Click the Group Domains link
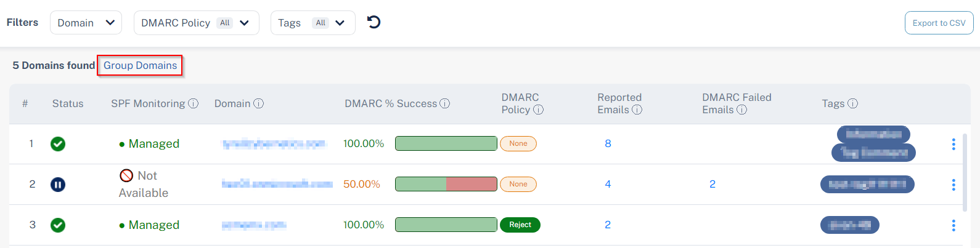The height and width of the screenshot is (248, 980). point(140,65)
